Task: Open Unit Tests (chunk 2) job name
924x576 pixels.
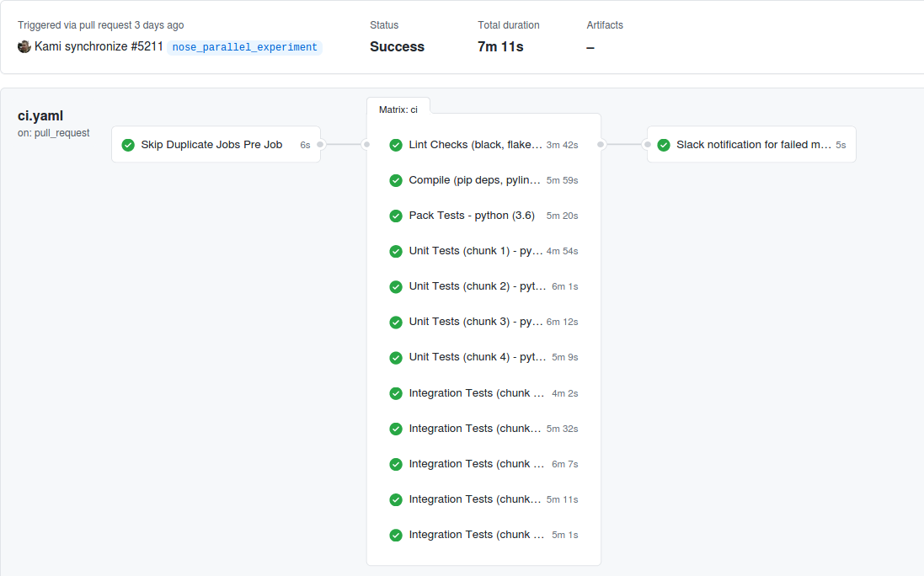Action: click(478, 286)
